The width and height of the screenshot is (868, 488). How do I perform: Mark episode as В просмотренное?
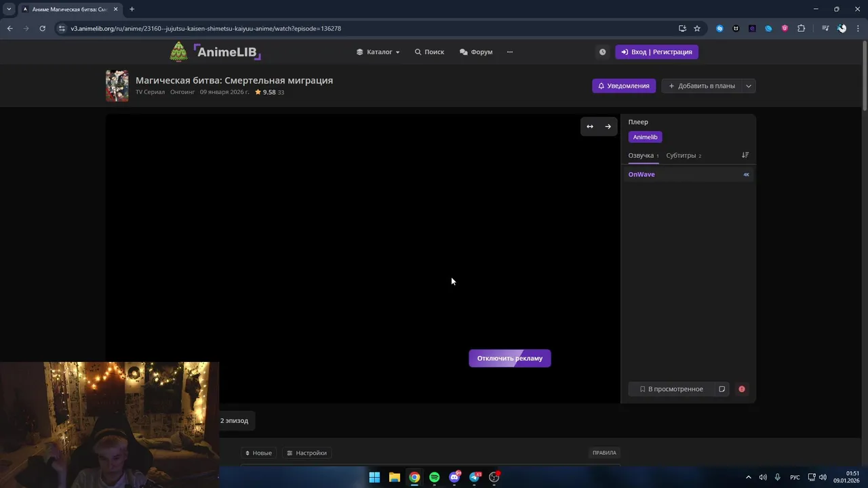(x=671, y=389)
